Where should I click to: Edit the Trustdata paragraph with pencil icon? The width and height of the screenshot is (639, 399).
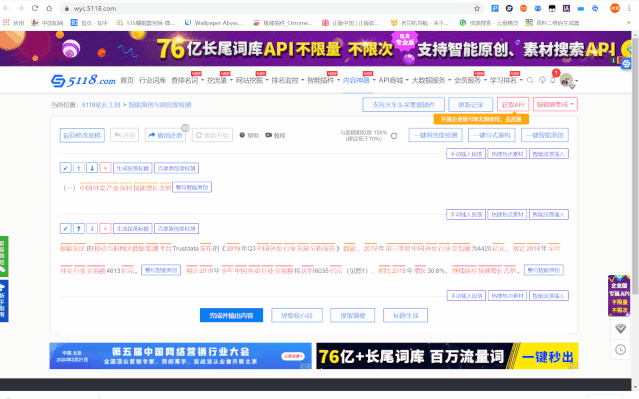click(66, 229)
